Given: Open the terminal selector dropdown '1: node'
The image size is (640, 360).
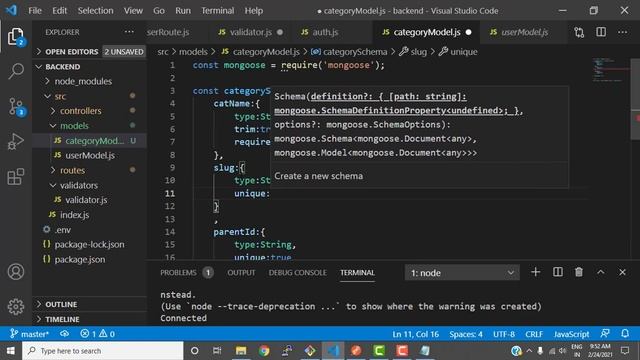Looking at the screenshot, I should point(462,273).
